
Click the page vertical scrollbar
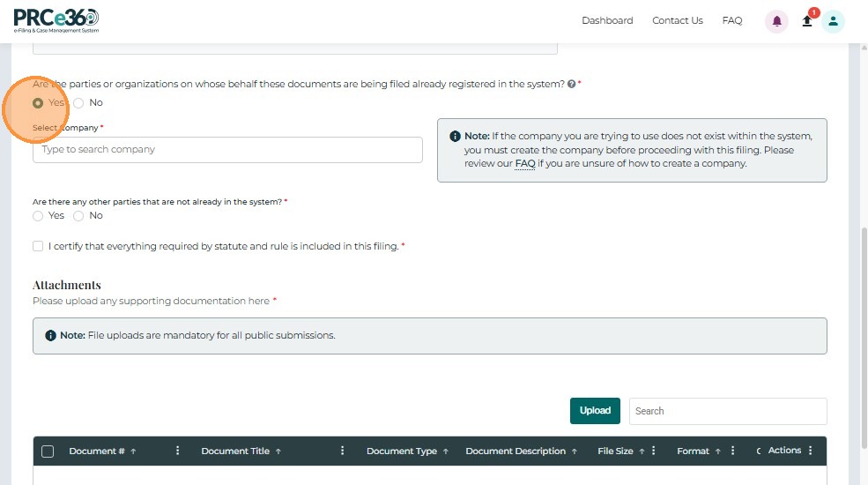coord(864,338)
